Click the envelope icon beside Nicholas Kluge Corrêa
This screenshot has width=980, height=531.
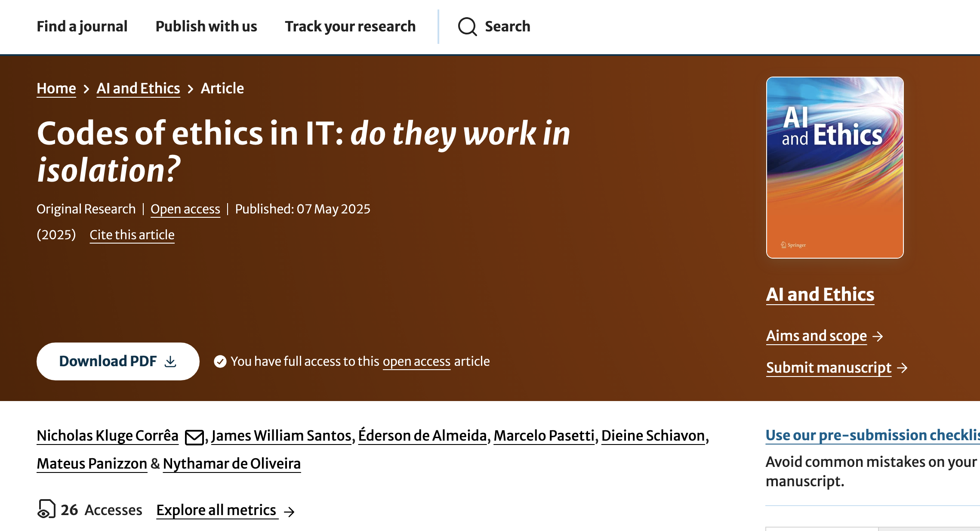pos(194,437)
